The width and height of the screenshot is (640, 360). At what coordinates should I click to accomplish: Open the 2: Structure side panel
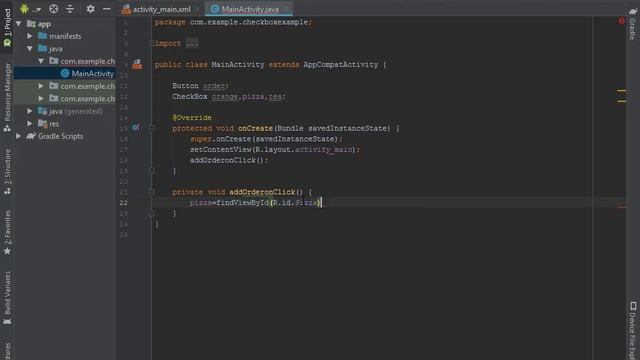[7, 171]
